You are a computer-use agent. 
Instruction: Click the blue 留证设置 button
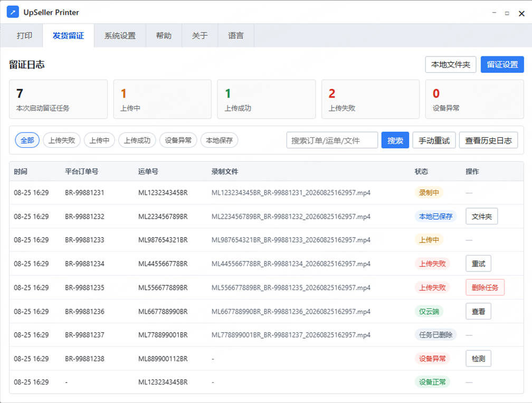click(x=502, y=64)
